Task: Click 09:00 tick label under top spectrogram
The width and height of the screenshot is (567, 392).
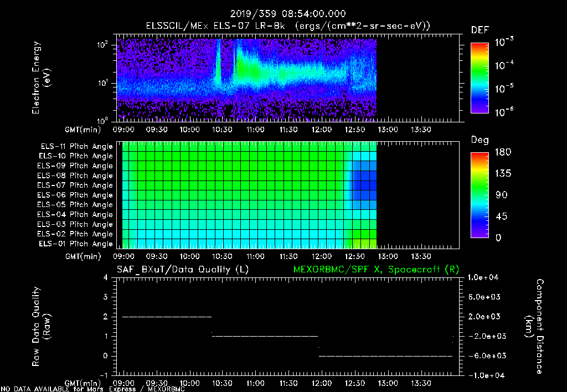Action: click(123, 130)
